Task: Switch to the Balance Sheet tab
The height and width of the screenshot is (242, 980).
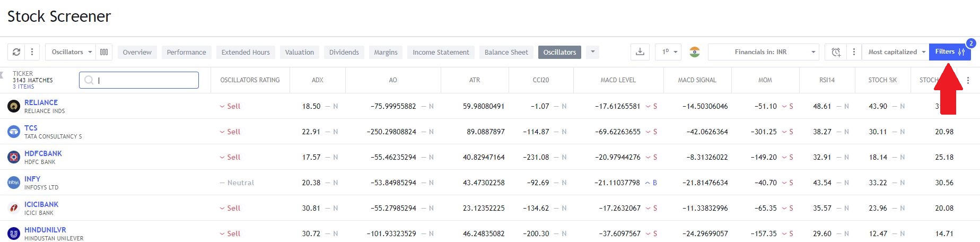Action: click(x=506, y=52)
